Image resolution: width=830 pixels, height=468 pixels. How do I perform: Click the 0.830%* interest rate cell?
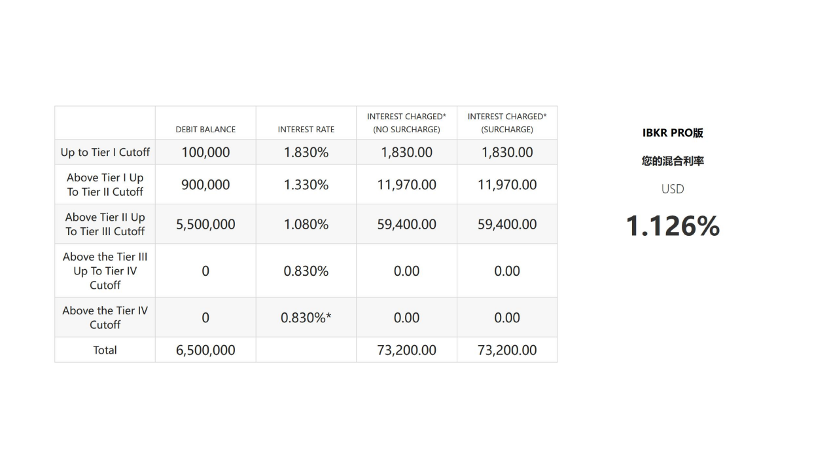(306, 317)
